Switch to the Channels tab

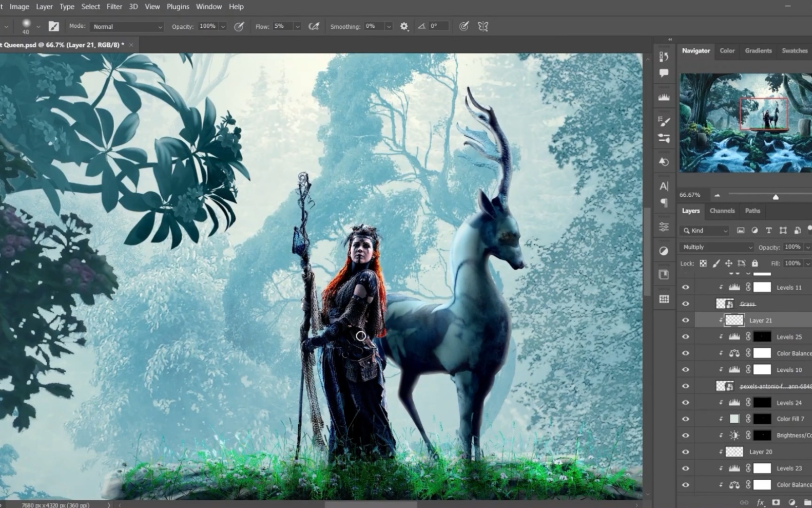[x=722, y=211]
